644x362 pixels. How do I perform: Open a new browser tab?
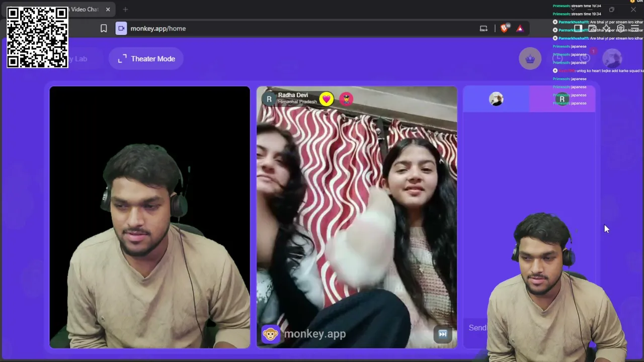(125, 10)
